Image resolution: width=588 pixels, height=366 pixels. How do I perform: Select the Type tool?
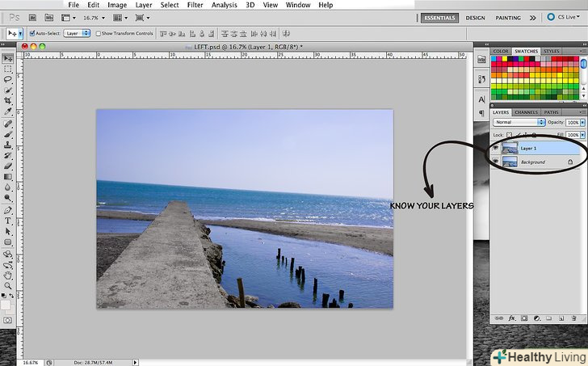point(8,220)
